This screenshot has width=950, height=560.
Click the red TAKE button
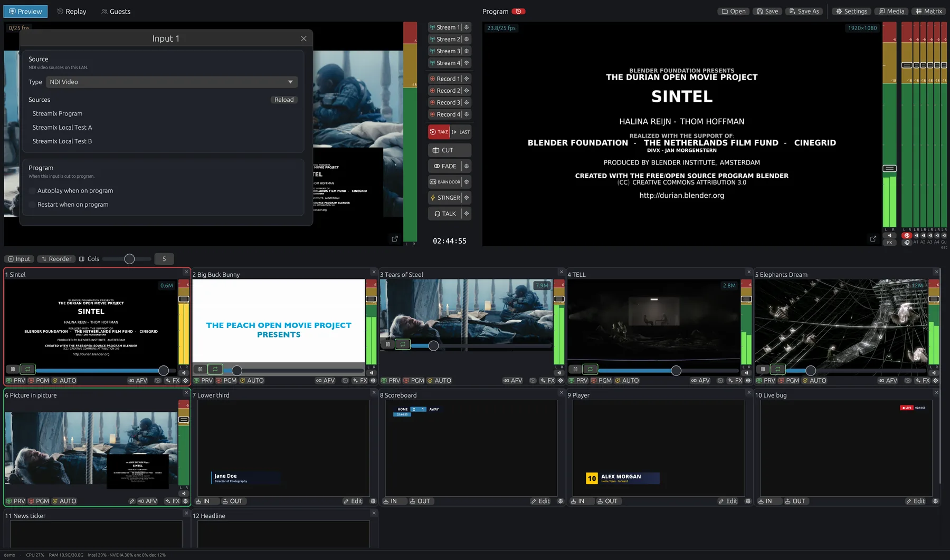[x=439, y=132]
